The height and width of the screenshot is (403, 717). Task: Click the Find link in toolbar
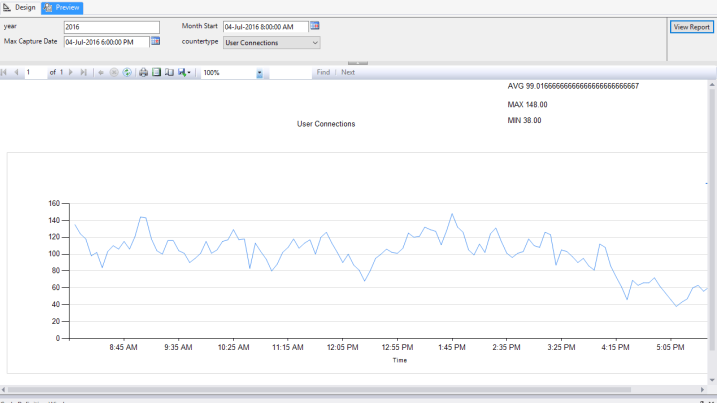tap(323, 73)
